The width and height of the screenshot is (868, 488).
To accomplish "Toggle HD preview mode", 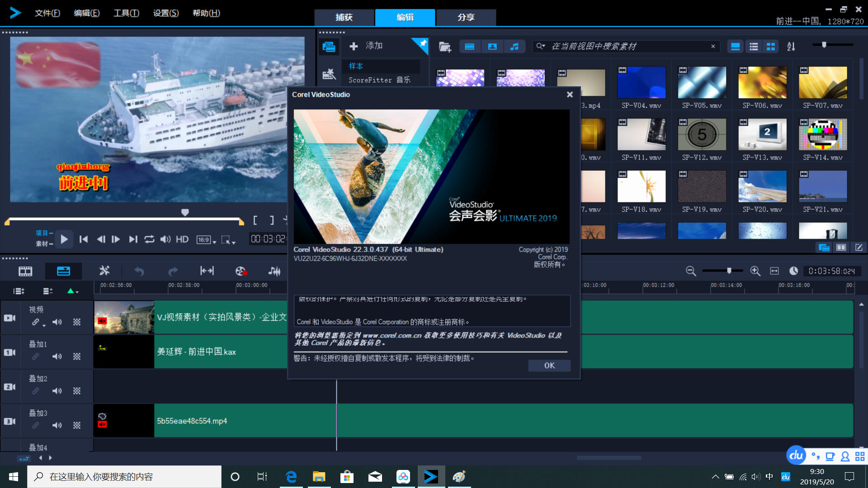I will (x=182, y=239).
